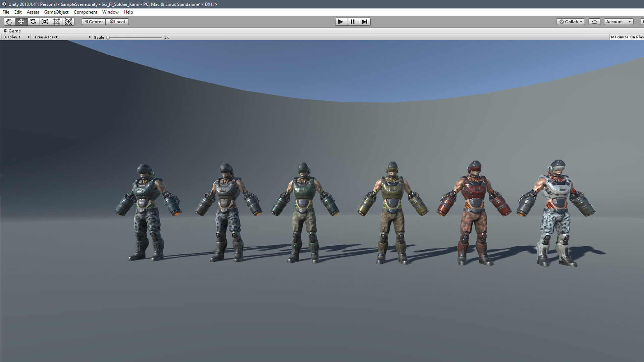Select the Move tool
Image resolution: width=644 pixels, height=362 pixels.
point(21,22)
